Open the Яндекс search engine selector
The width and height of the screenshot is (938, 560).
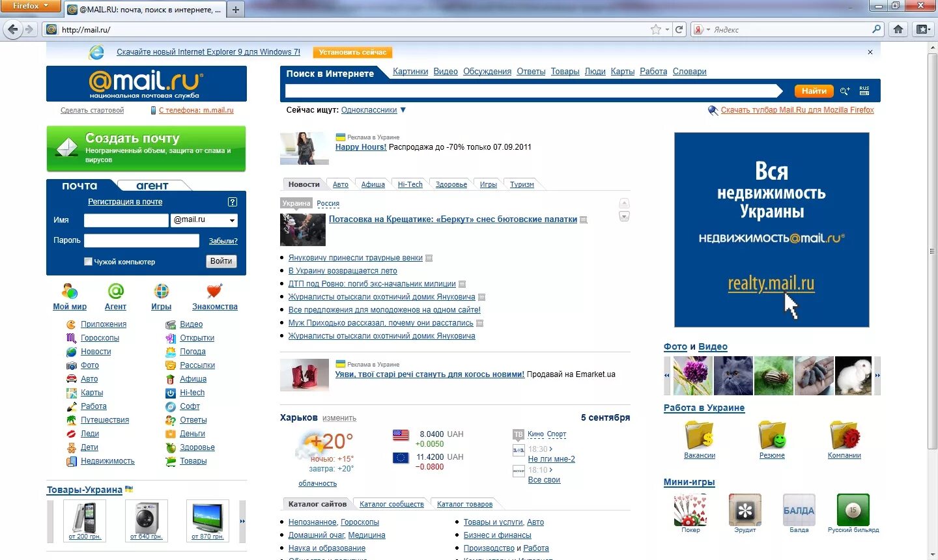(702, 29)
